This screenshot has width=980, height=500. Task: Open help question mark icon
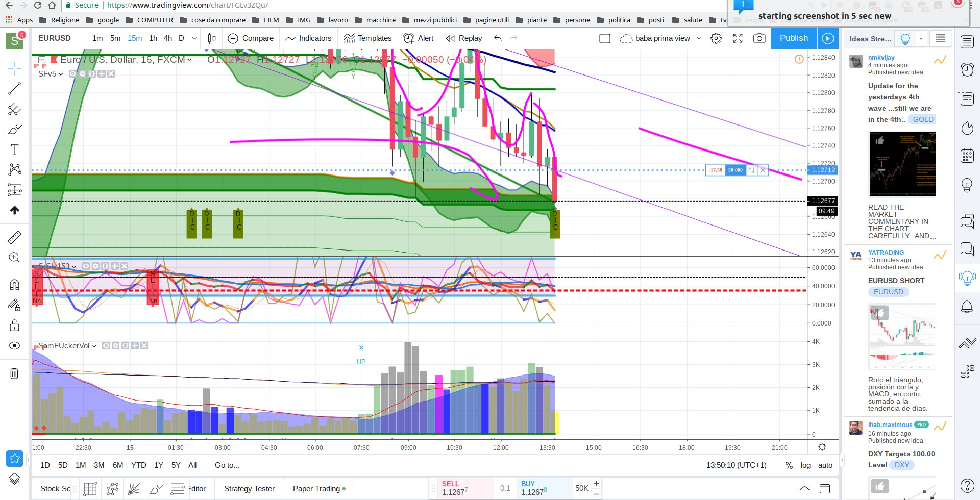tap(967, 485)
